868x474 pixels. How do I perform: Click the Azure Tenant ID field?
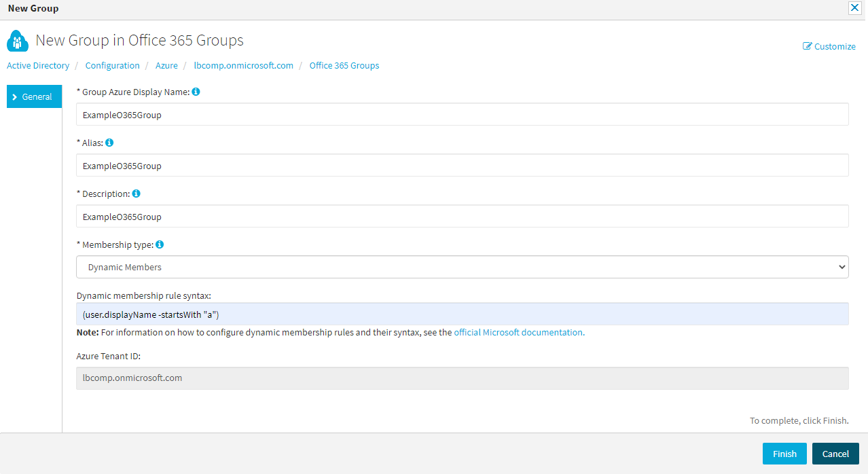coord(463,378)
